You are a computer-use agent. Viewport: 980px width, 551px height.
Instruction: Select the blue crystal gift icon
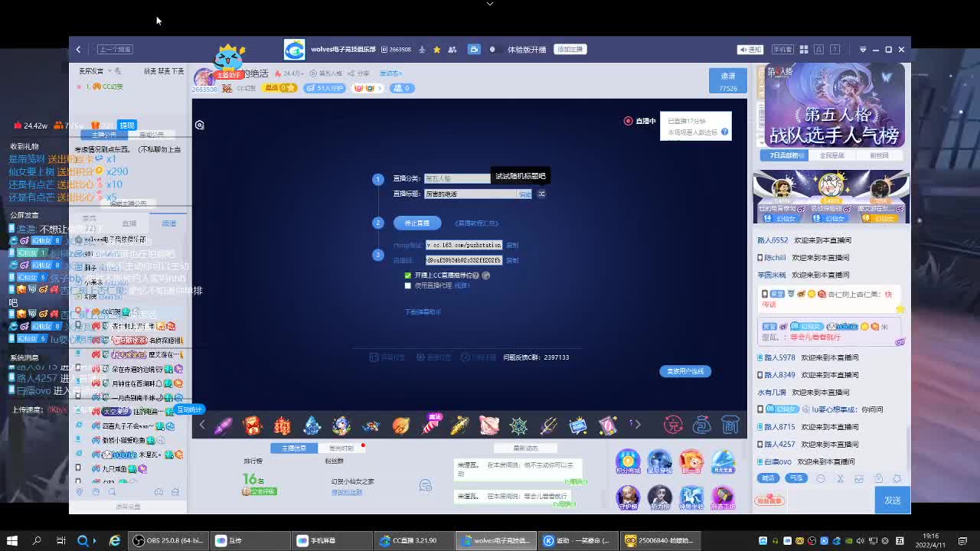[312, 425]
